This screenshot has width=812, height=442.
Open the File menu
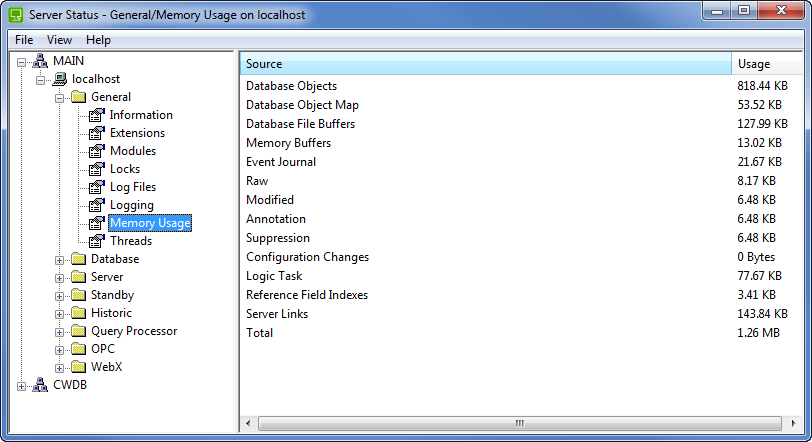coord(24,40)
